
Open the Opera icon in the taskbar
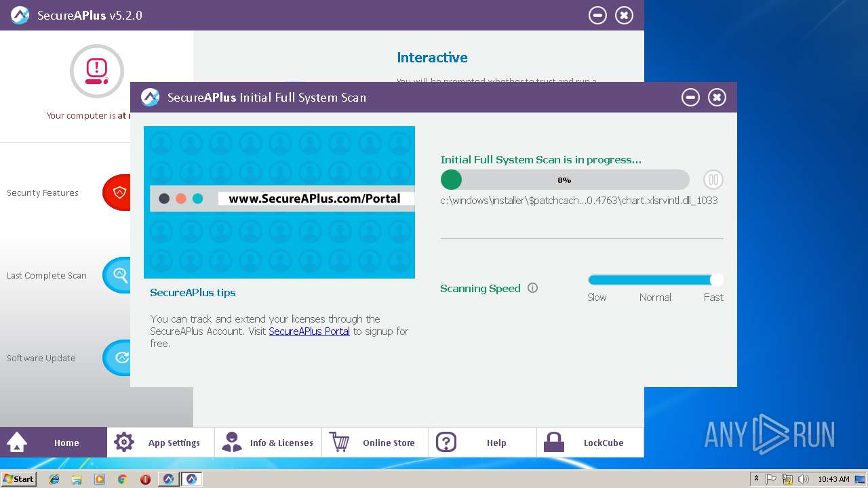pos(145,479)
